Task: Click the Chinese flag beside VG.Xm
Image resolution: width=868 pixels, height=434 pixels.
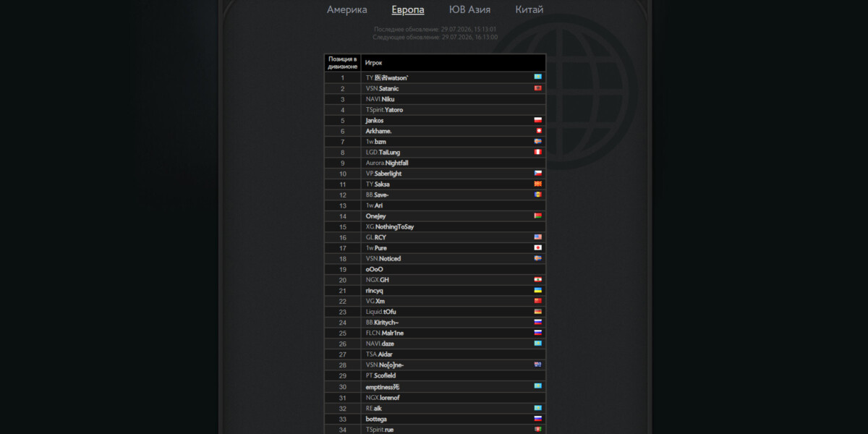Action: point(537,301)
